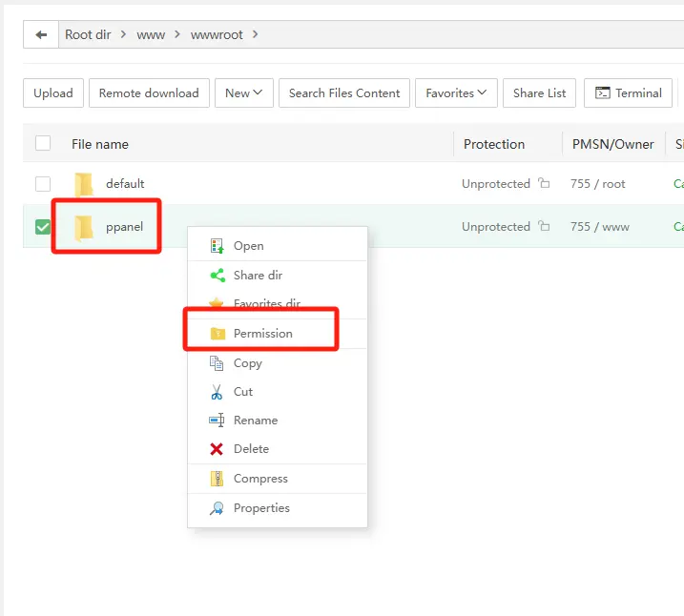Go back using the left arrow button
Viewport: 684px width, 616px height.
pos(41,34)
